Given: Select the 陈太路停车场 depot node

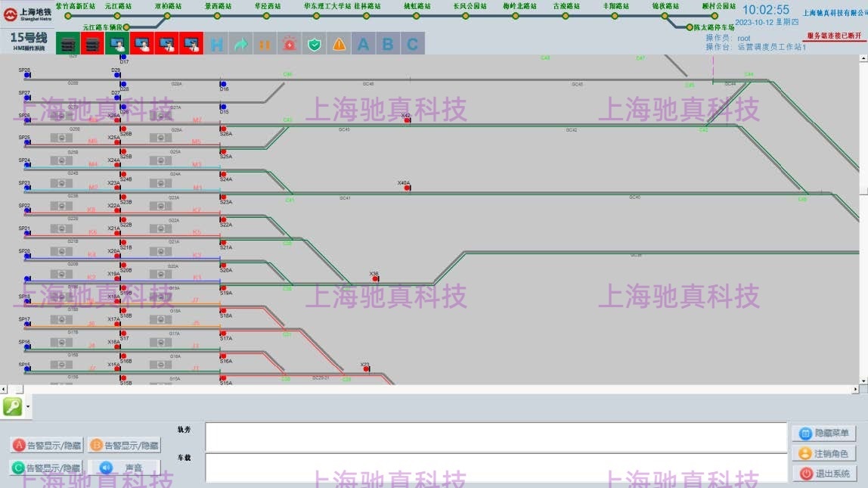Looking at the screenshot, I should coord(689,27).
